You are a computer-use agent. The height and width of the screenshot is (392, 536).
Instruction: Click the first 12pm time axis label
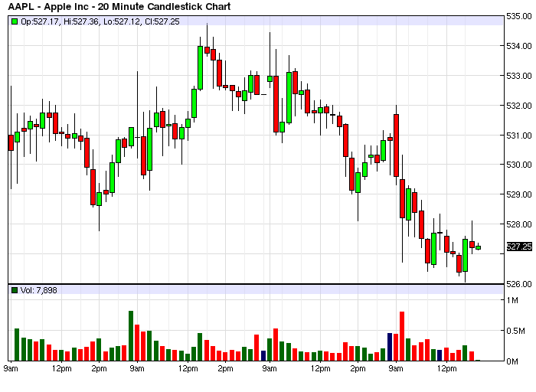pos(62,369)
